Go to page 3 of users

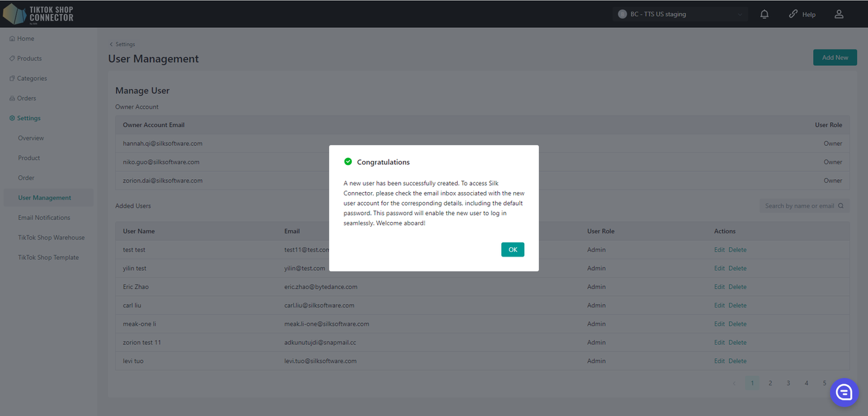click(788, 383)
